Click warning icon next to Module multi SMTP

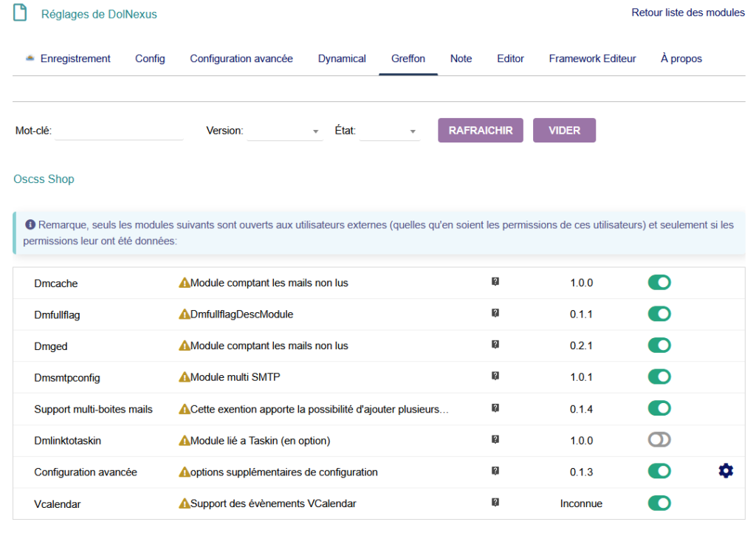(x=185, y=377)
